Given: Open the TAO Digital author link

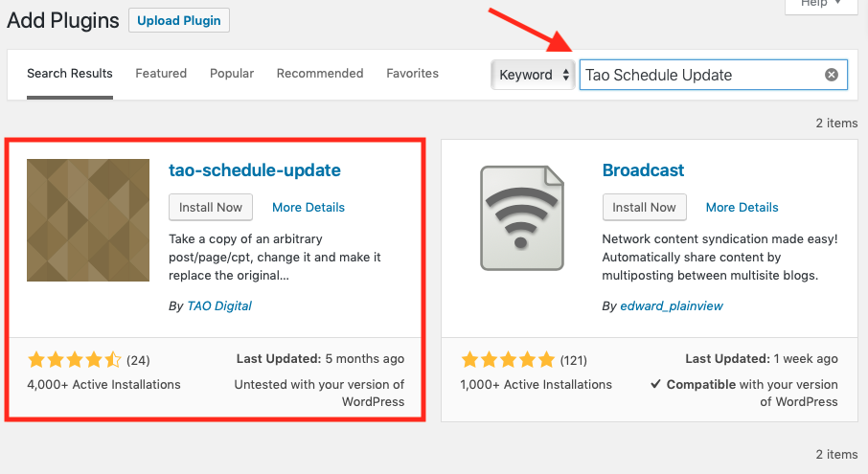Looking at the screenshot, I should coord(217,306).
